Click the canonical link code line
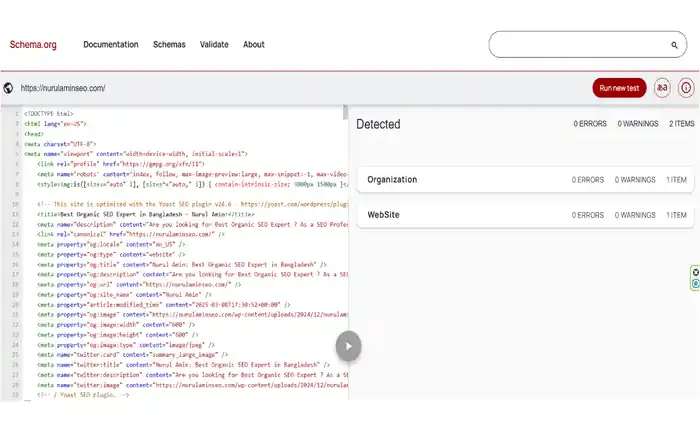Viewport: 700px width, 421px height. click(131, 234)
